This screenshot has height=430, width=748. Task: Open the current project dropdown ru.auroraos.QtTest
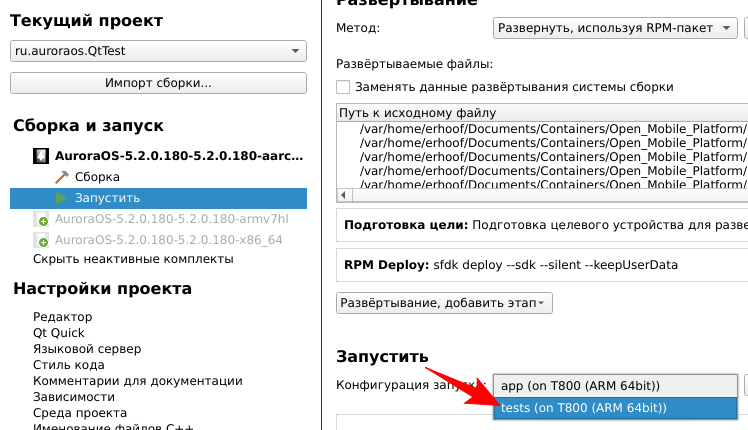(158, 51)
